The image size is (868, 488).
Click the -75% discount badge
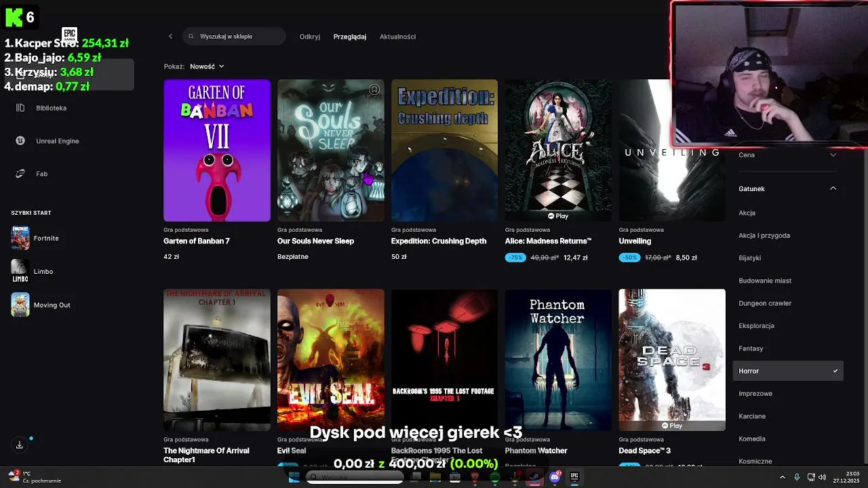515,258
